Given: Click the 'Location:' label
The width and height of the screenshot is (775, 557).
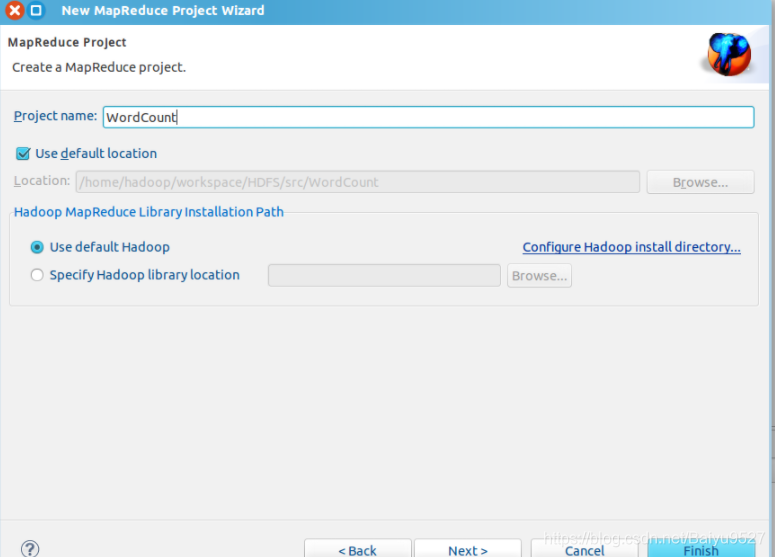Looking at the screenshot, I should tap(42, 181).
